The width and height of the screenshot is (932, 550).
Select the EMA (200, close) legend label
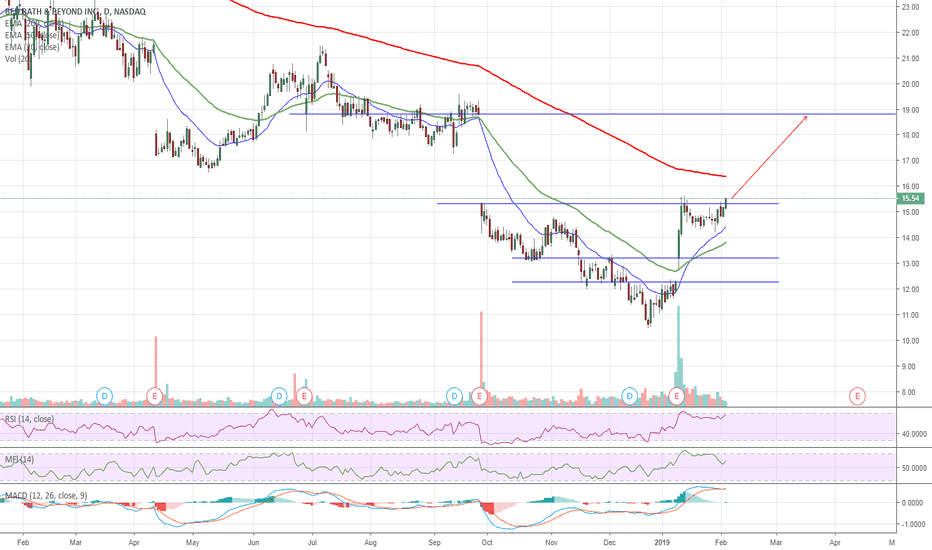tap(32, 24)
